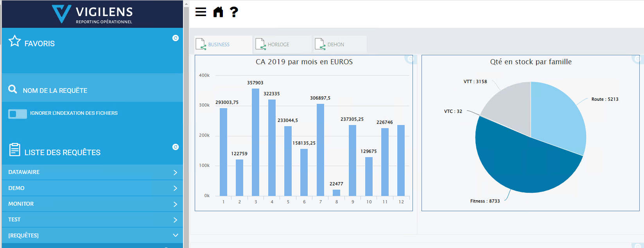This screenshot has height=248, width=644.
Task: Click the Liste des requêtes clipboard icon
Action: tap(14, 150)
